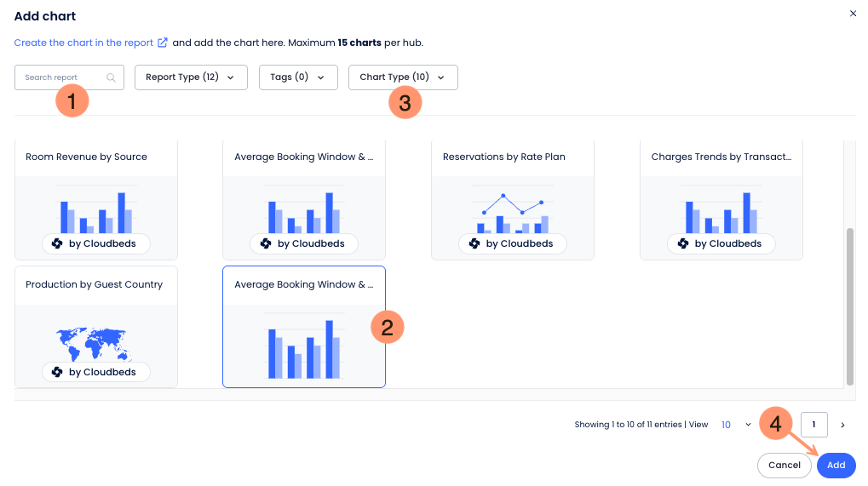
Task: Change the View entries count dropdown
Action: pyautogui.click(x=736, y=425)
